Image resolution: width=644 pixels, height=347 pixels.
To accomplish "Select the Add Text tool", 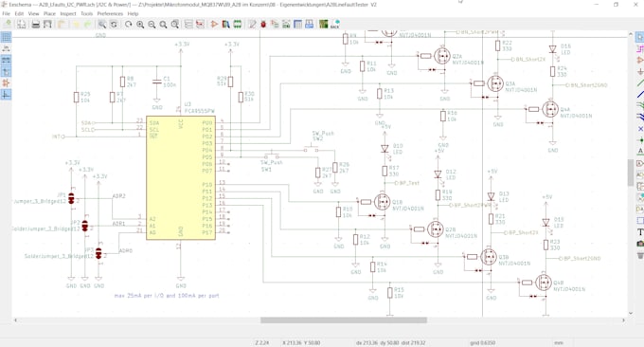I will click(x=640, y=232).
